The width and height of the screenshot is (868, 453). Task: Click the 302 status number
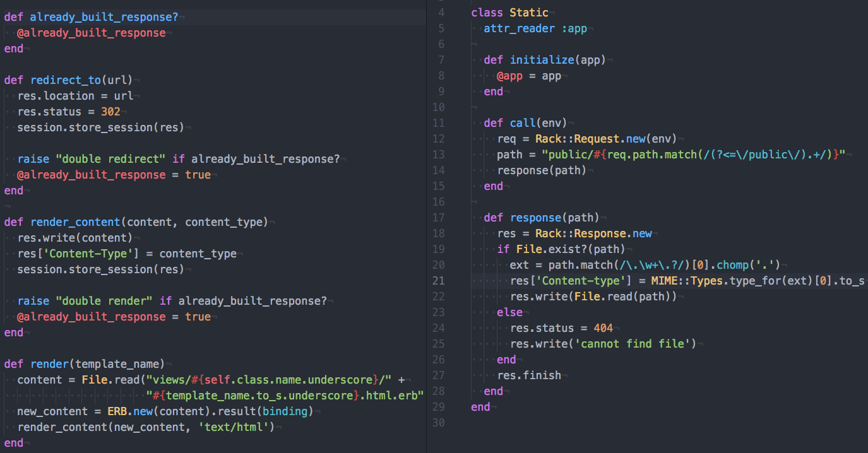[110, 112]
